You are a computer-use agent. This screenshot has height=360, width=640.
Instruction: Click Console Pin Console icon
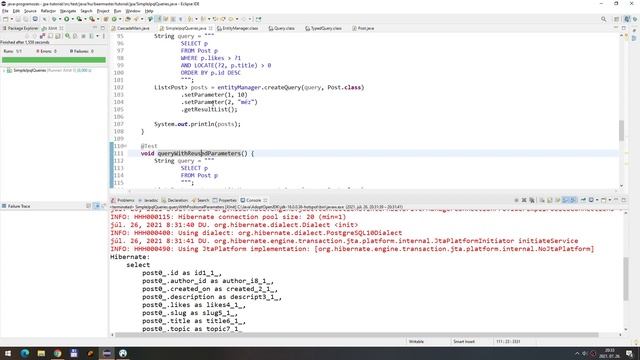click(583, 200)
